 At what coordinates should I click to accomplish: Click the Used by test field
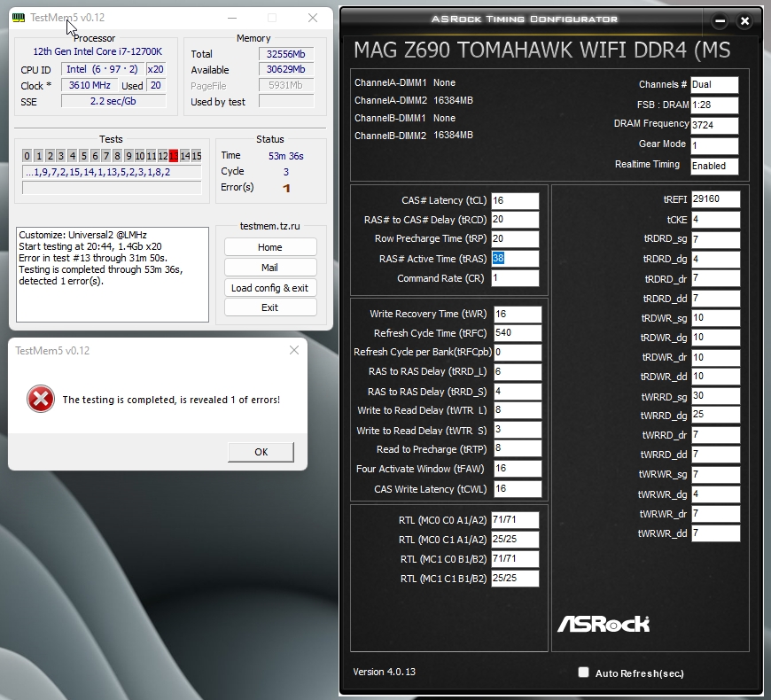286,101
